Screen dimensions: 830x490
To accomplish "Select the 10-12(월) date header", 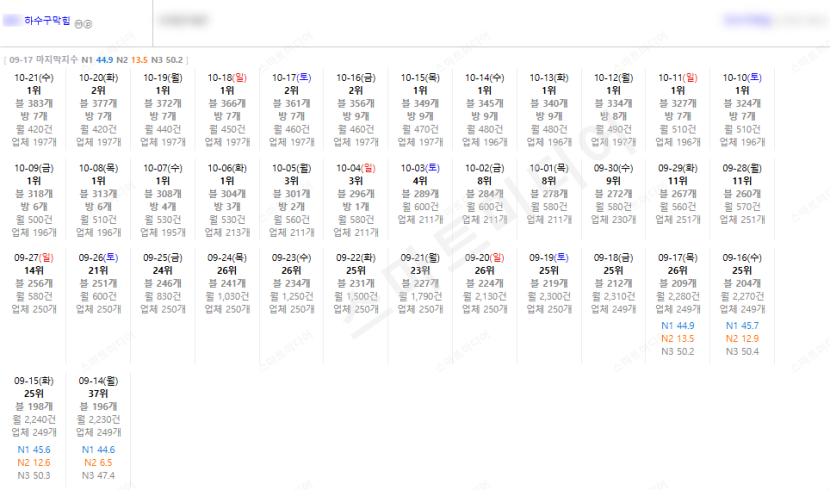I will coord(614,78).
